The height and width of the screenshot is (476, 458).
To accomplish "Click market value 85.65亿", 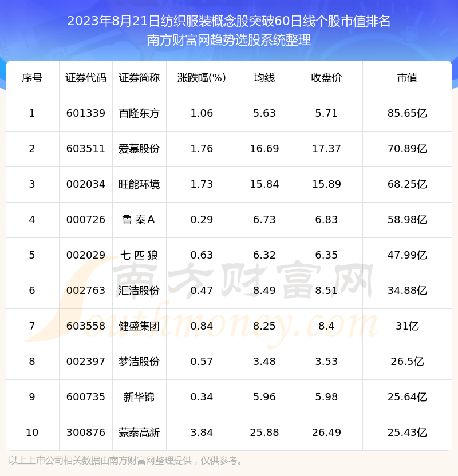I will pos(407,113).
